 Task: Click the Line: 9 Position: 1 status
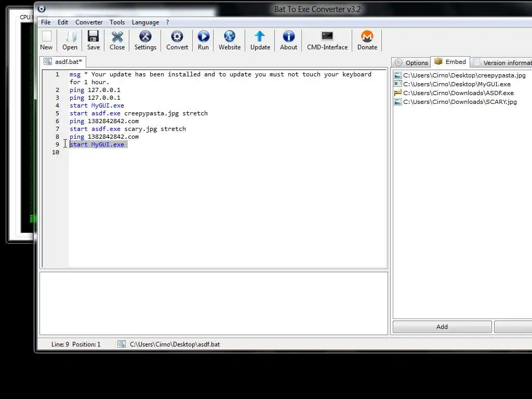[x=76, y=344]
